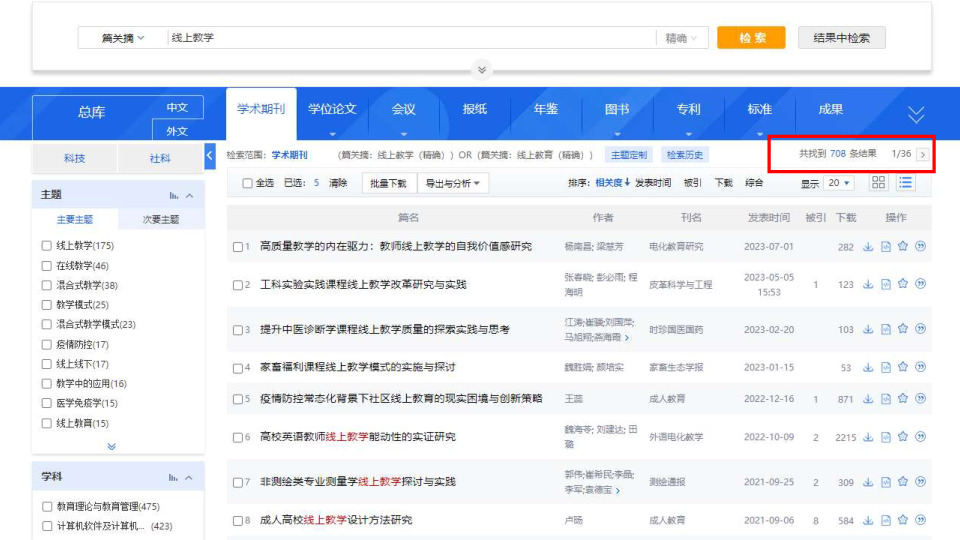The height and width of the screenshot is (540, 960).
Task: Open article 高校英语教师线上教学能动性的实证研究
Action: [358, 437]
